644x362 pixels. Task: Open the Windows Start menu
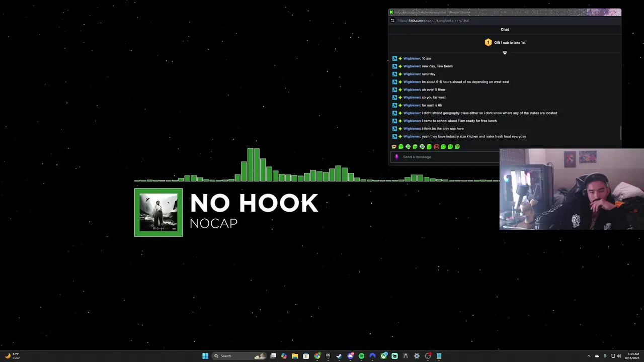coord(205,356)
